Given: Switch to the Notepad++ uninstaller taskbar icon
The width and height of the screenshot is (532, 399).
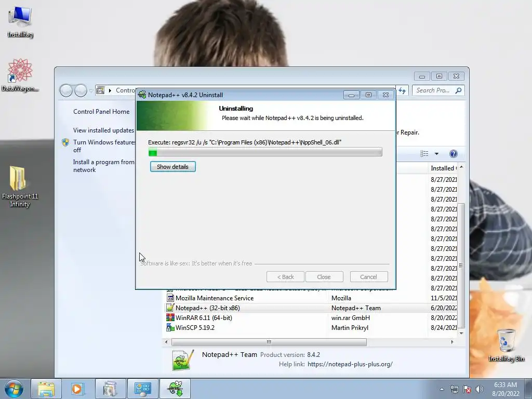Looking at the screenshot, I should point(175,389).
